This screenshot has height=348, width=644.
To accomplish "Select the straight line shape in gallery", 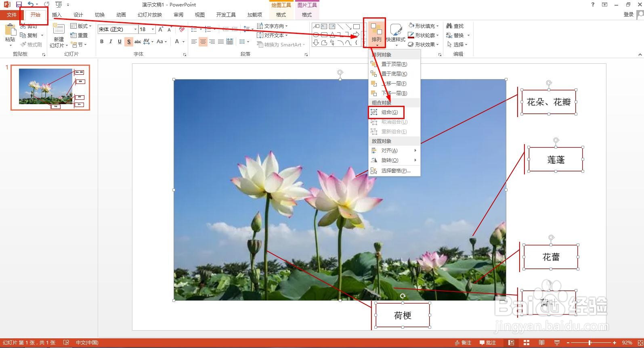I will tap(340, 27).
